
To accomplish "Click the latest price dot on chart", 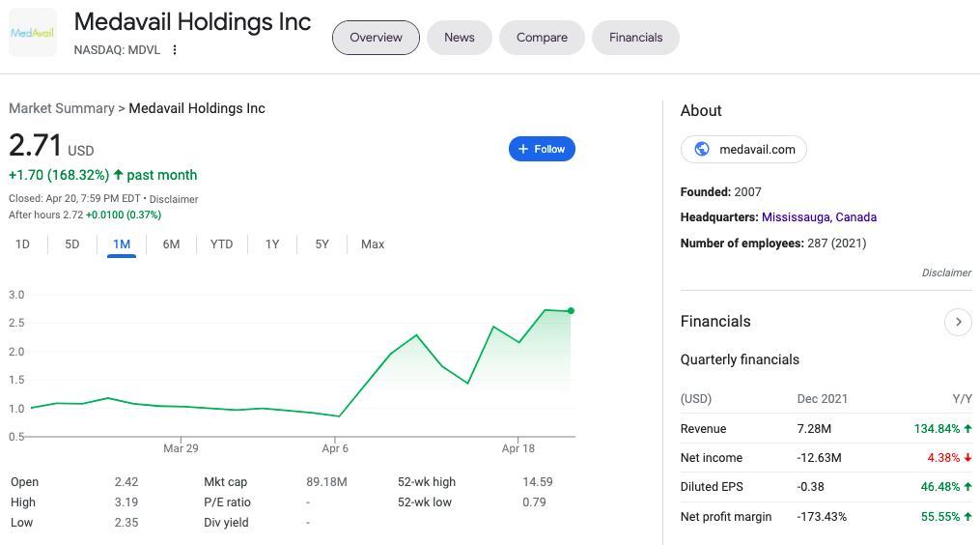I will (571, 311).
